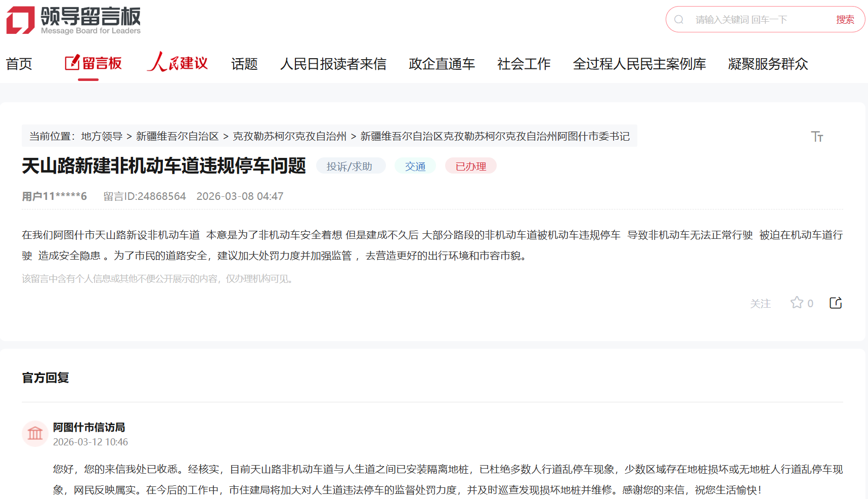Open the 人民建议 navigation item

tap(178, 63)
